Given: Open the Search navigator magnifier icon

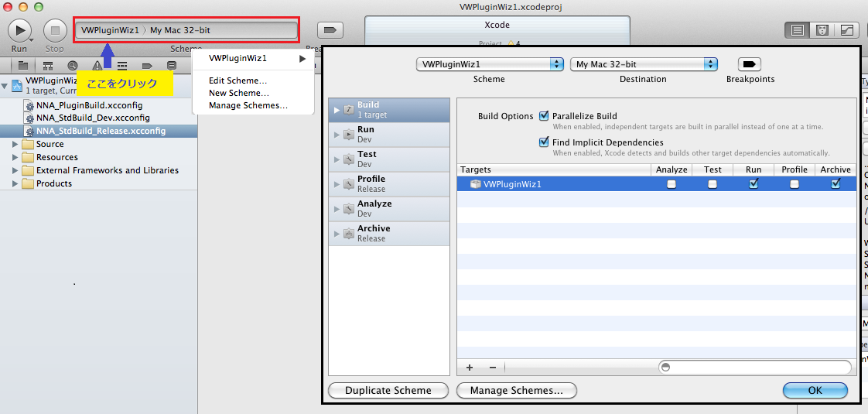Looking at the screenshot, I should (x=73, y=65).
